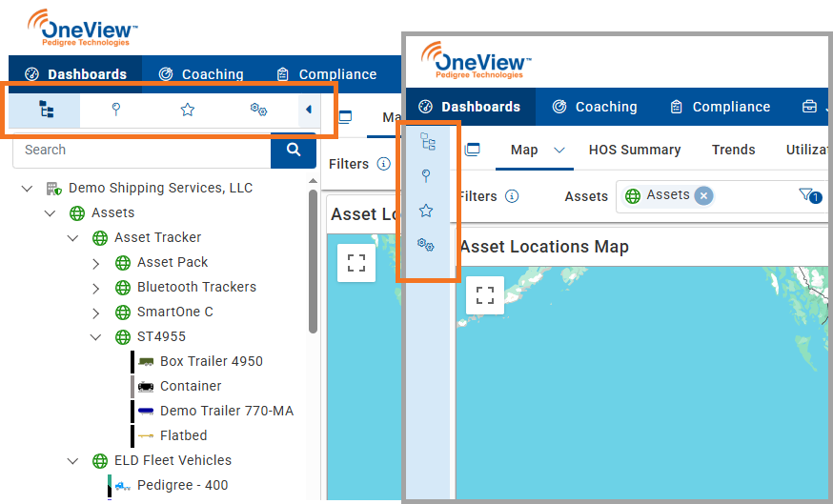
Task: Open settings gears tab in left panel
Action: pos(258,110)
